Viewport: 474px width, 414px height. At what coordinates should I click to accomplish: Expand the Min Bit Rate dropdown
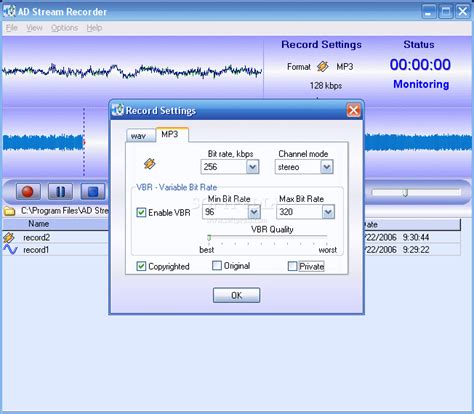(254, 212)
